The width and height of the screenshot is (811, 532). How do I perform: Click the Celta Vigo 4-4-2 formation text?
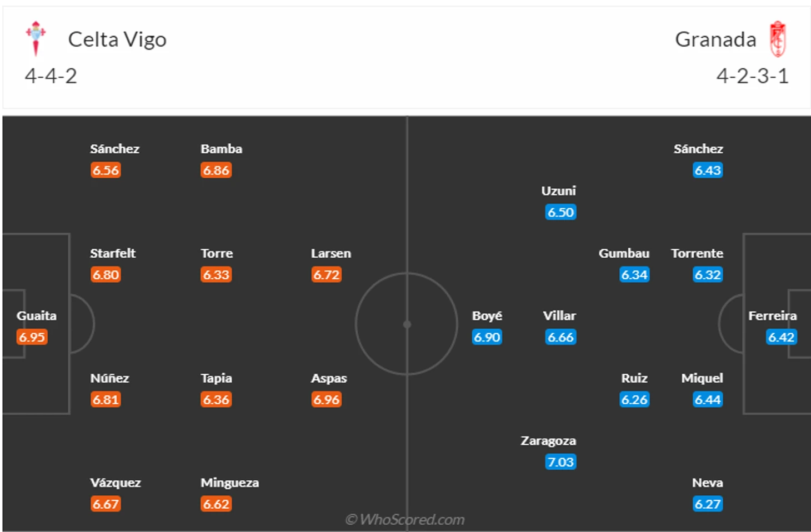point(51,76)
